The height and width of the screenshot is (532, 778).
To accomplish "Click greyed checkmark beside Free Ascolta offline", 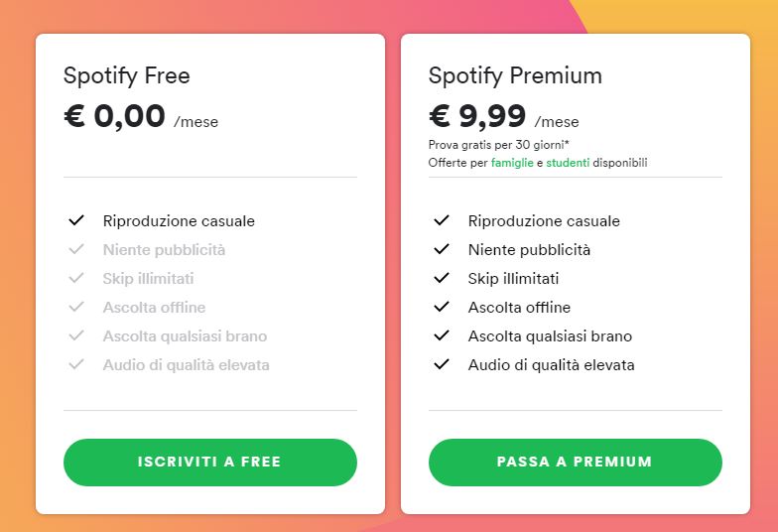I will tap(76, 307).
